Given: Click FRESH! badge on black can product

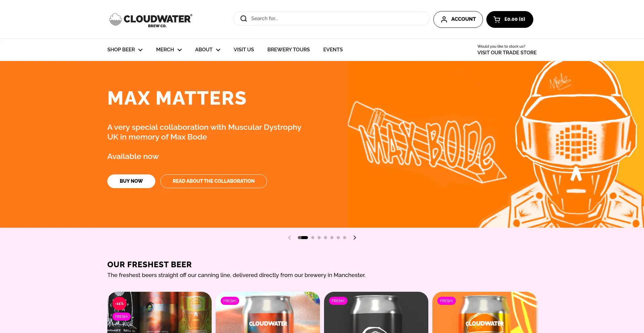Looking at the screenshot, I should [x=338, y=301].
